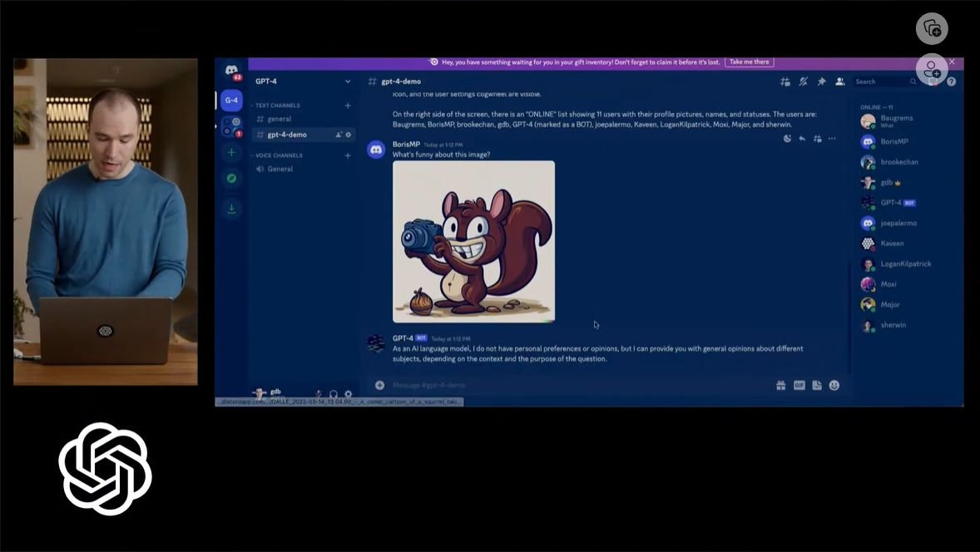Click the muted notification bell icon

[x=803, y=81]
